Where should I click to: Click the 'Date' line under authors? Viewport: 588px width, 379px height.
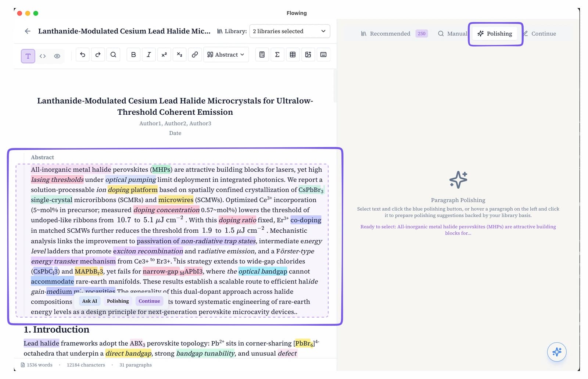(x=175, y=133)
